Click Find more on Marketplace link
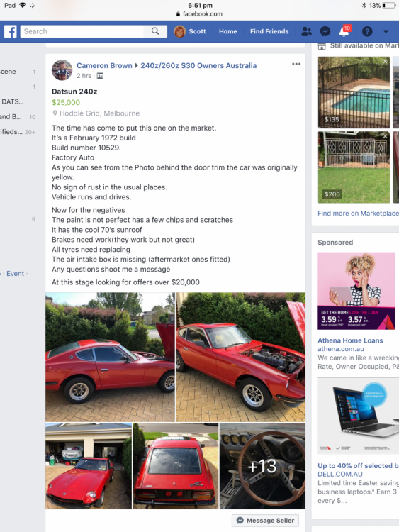The image size is (399, 532). click(358, 214)
